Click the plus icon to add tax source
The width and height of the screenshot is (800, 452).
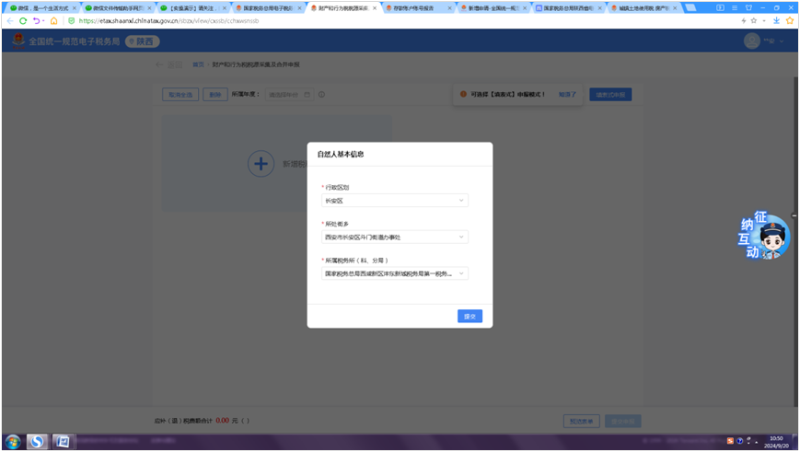(x=260, y=163)
